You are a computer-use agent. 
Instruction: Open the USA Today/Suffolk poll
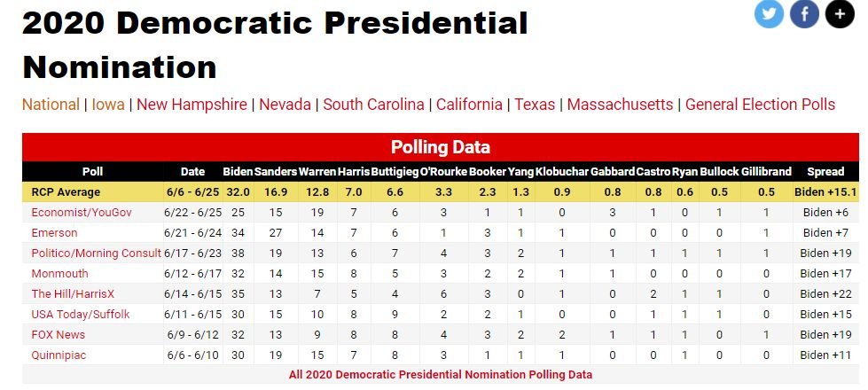(x=81, y=314)
